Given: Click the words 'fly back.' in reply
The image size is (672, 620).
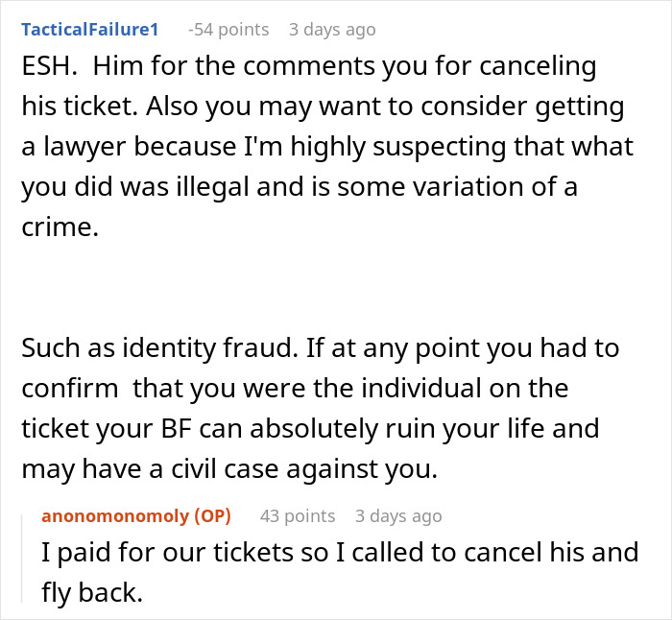Looking at the screenshot, I should pyautogui.click(x=91, y=593).
